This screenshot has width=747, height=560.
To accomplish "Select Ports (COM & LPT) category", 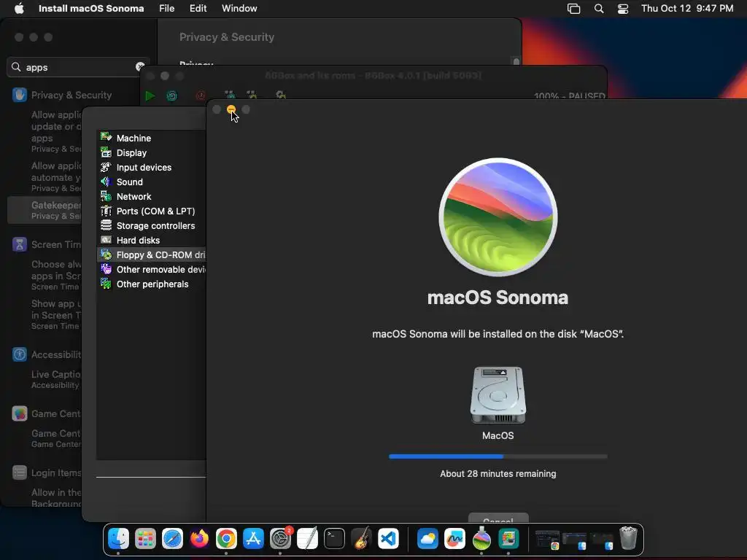I will pyautogui.click(x=152, y=211).
